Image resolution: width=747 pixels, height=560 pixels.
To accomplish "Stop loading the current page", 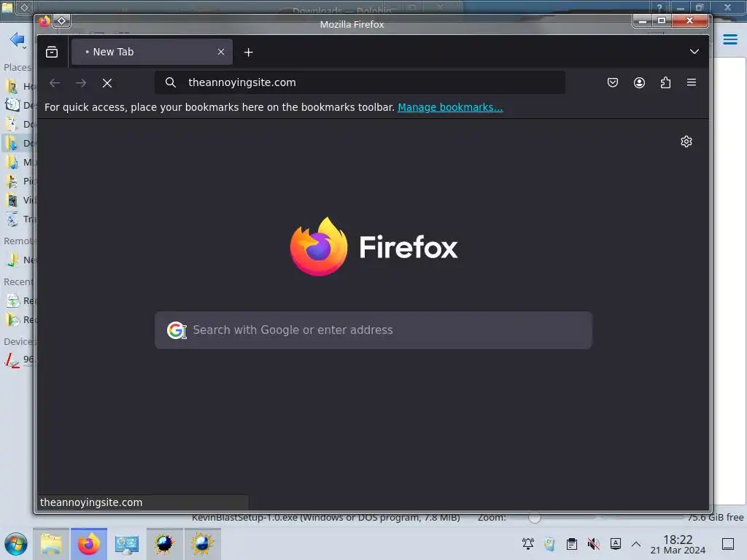I will pyautogui.click(x=107, y=83).
